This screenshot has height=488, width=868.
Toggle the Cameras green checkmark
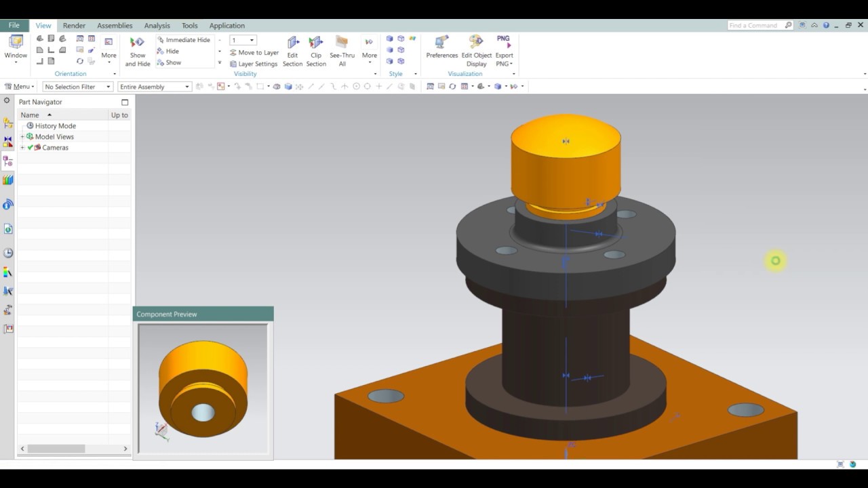30,148
